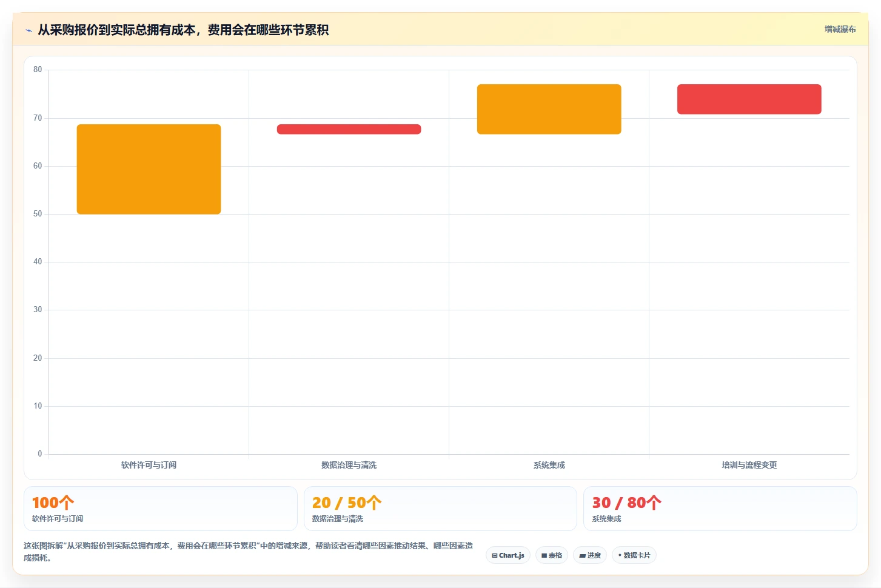Screen dimensions: 881x588
Task: Select the orange 软件许可与订阅 waterfall bar
Action: tap(149, 169)
